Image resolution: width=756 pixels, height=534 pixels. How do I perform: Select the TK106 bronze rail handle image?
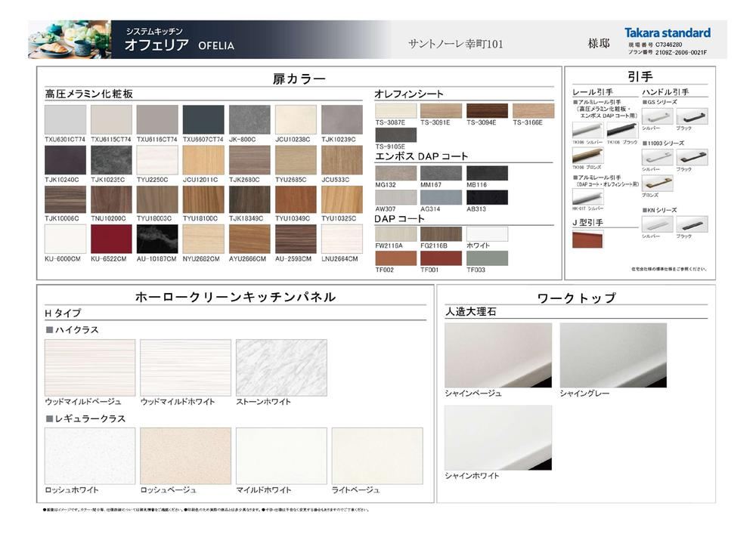[587, 156]
